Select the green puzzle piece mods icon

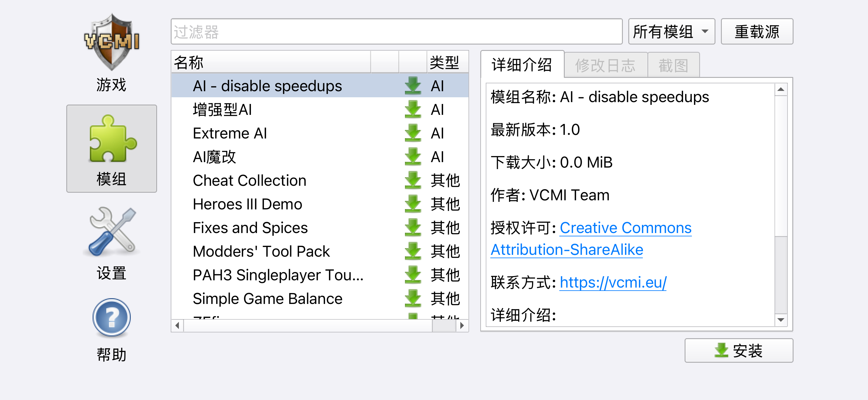(x=112, y=139)
